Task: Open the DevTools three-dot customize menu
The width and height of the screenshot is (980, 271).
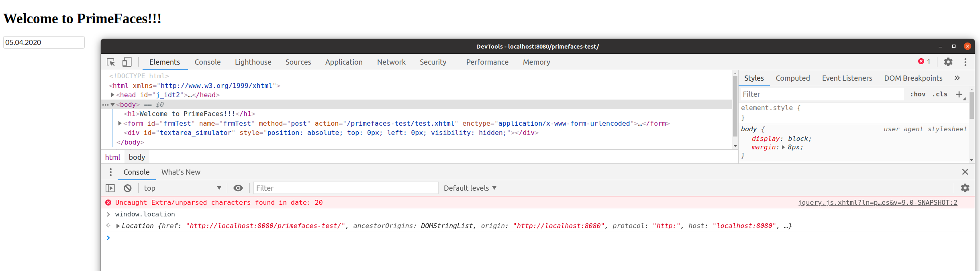Action: pyautogui.click(x=966, y=62)
